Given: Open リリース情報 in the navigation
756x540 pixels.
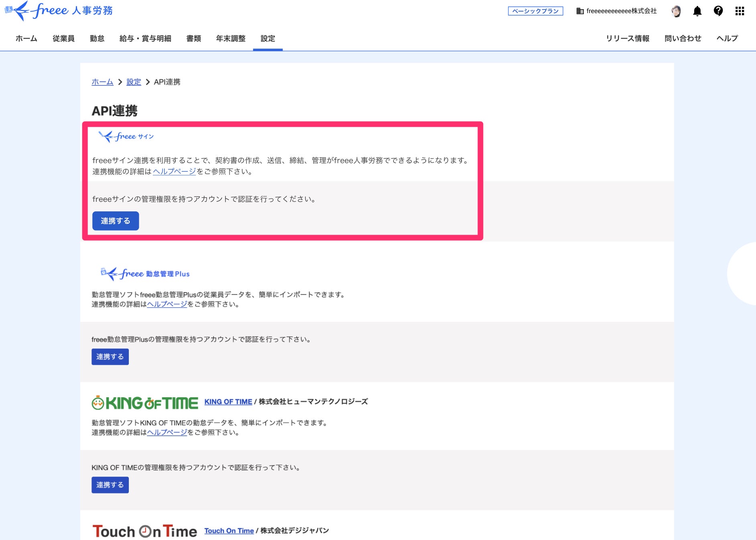Looking at the screenshot, I should pyautogui.click(x=628, y=39).
